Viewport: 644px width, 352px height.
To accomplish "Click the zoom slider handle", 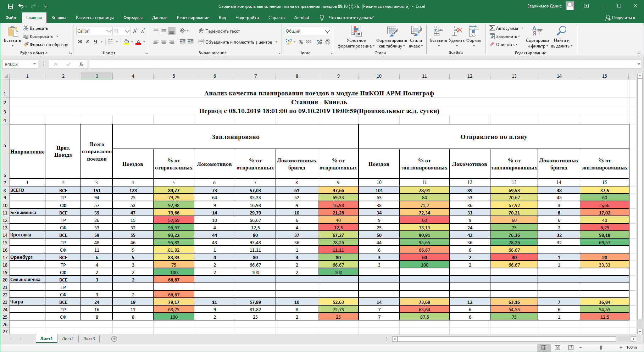I will click(x=601, y=348).
